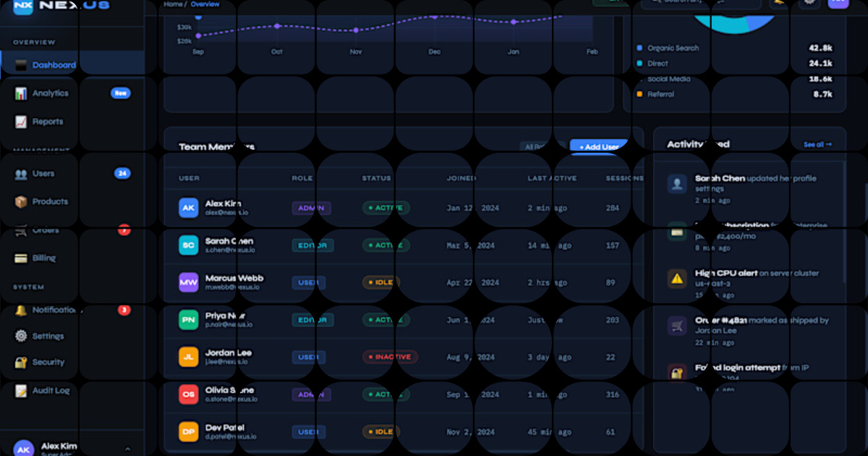The height and width of the screenshot is (456, 868).
Task: Click Dev Patel's DP avatar
Action: pyautogui.click(x=188, y=432)
